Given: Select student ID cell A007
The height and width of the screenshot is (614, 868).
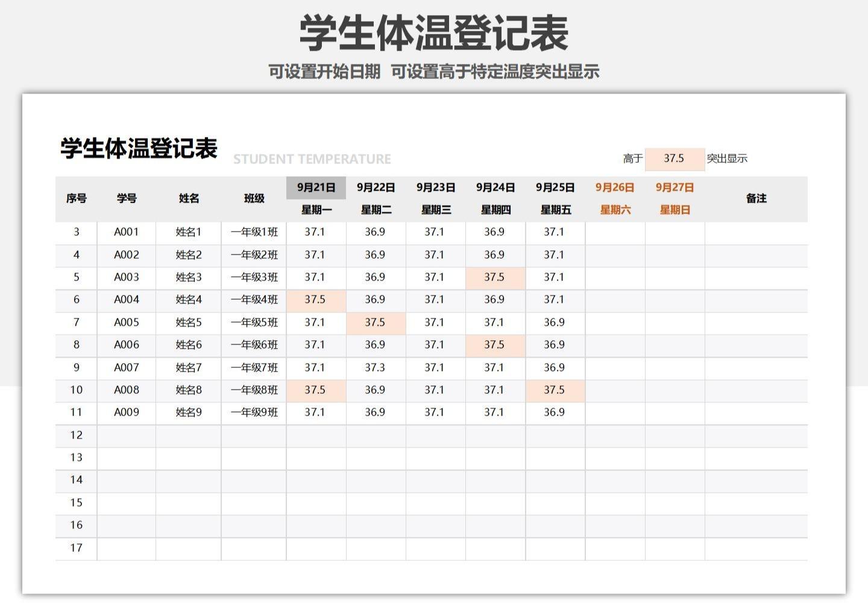Looking at the screenshot, I should click(x=127, y=368).
